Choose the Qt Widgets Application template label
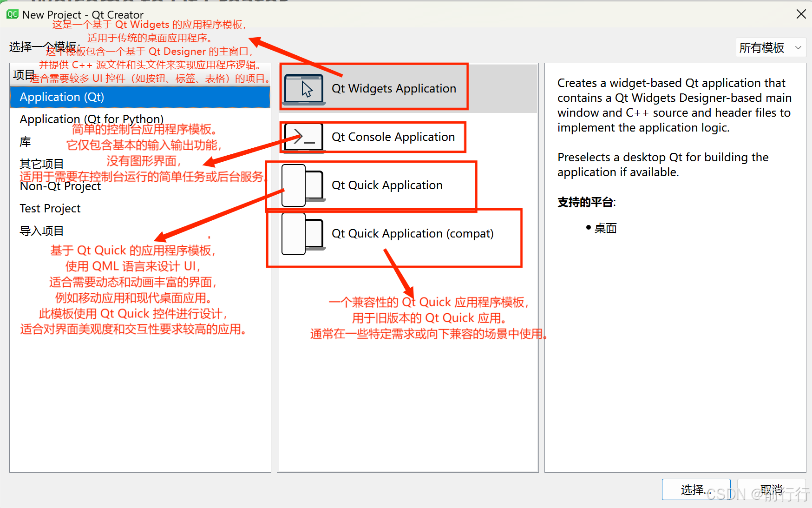 (x=394, y=88)
